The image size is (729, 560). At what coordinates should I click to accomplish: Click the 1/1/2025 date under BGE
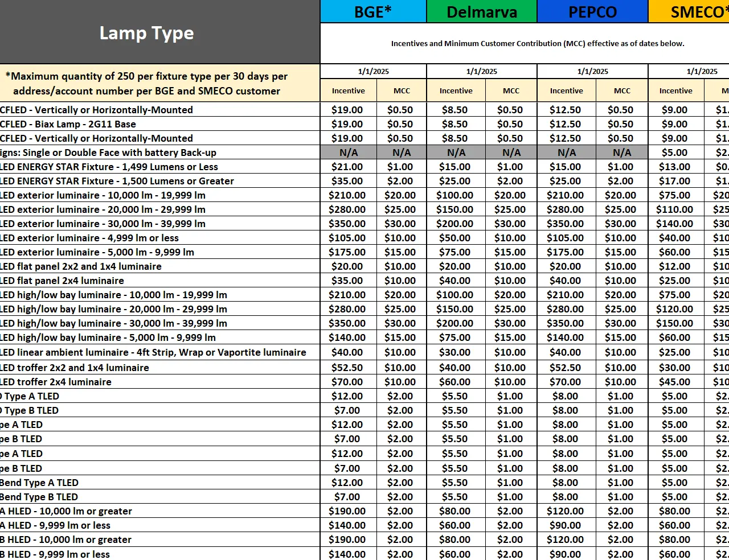click(x=374, y=71)
